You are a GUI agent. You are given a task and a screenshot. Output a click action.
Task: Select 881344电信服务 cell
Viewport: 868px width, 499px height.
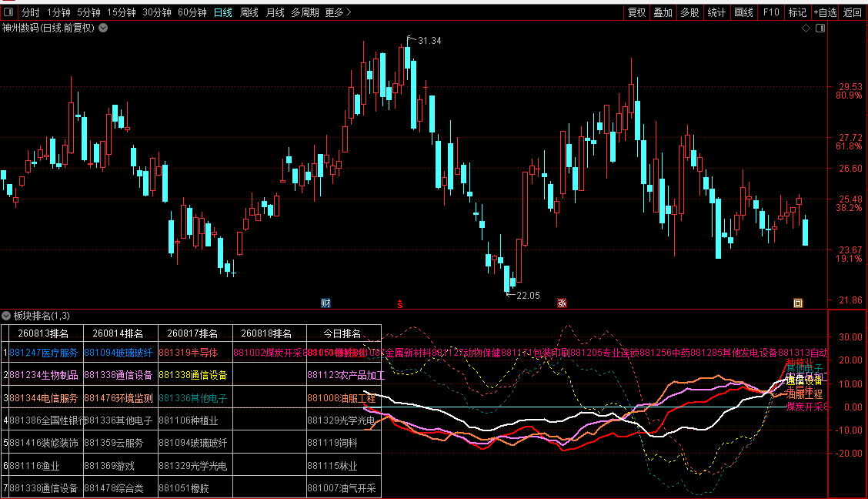[x=44, y=397]
